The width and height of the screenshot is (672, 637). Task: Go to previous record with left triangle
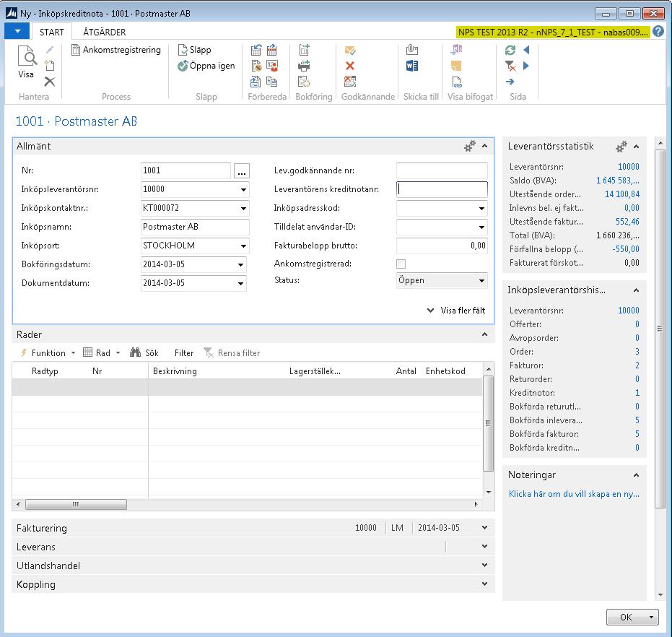[527, 50]
